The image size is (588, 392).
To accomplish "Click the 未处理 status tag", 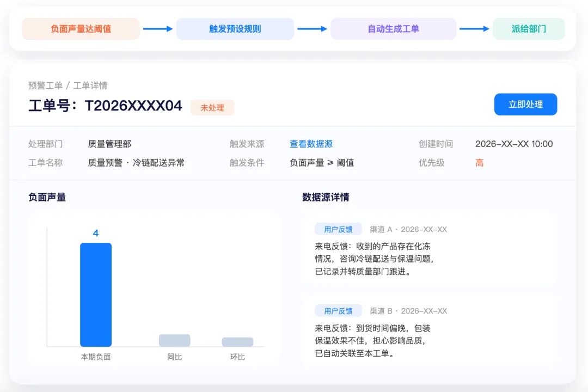I will [212, 108].
